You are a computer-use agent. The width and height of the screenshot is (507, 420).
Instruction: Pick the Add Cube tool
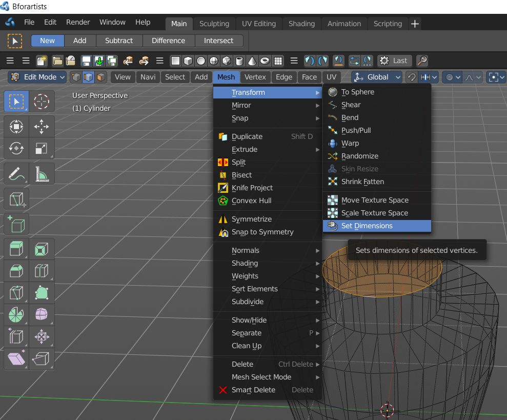[x=16, y=224]
